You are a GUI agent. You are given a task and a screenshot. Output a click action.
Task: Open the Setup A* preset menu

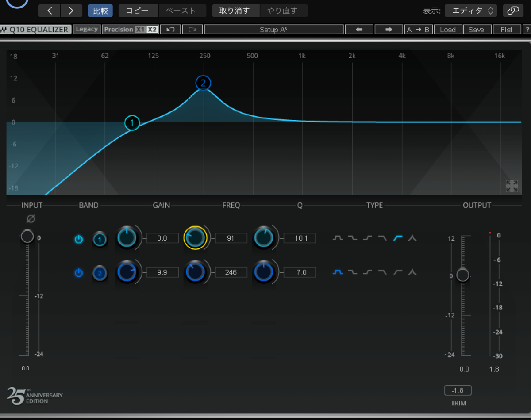[x=274, y=30]
